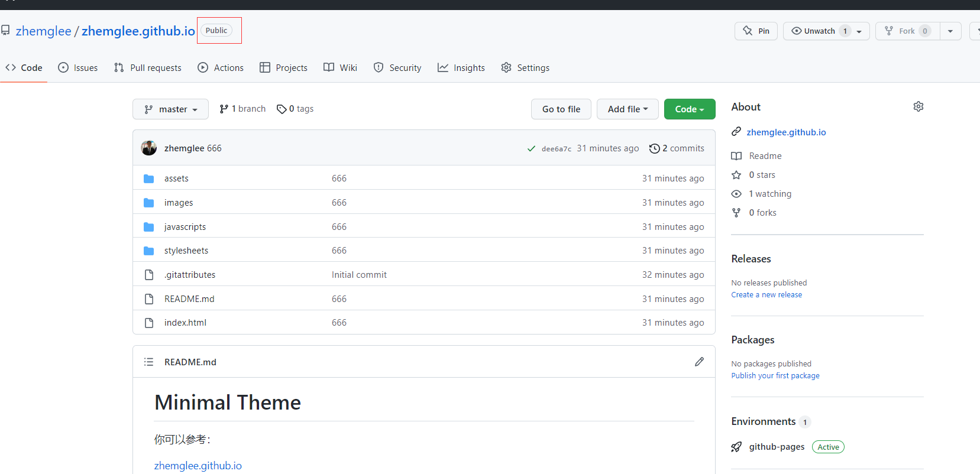Open the stylesheets folder
This screenshot has width=980, height=474.
click(x=186, y=251)
